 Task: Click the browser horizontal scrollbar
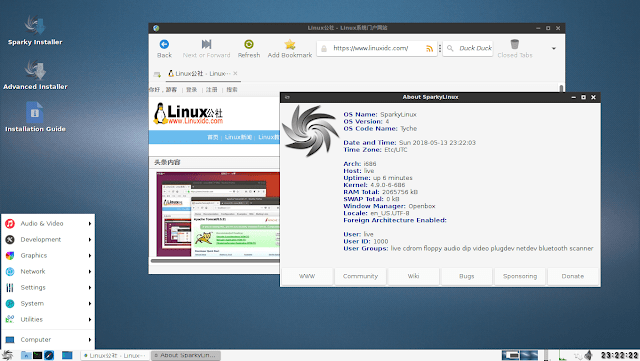pos(215,260)
